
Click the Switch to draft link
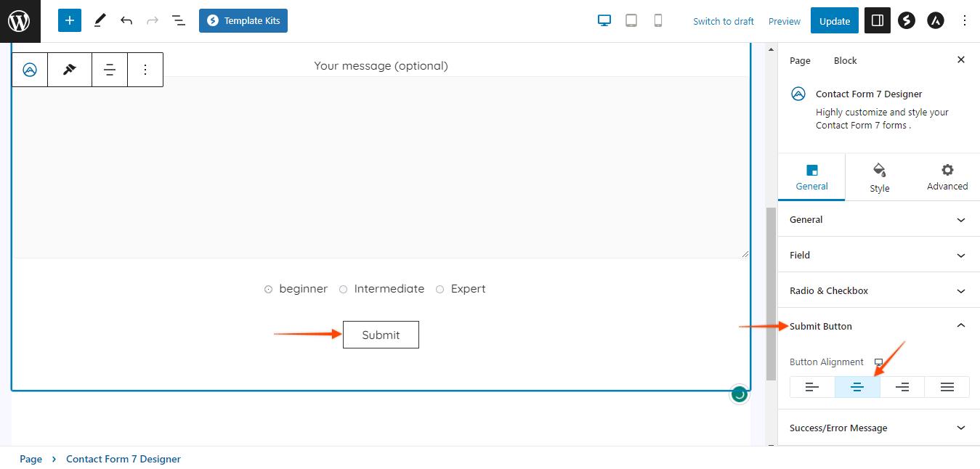723,21
